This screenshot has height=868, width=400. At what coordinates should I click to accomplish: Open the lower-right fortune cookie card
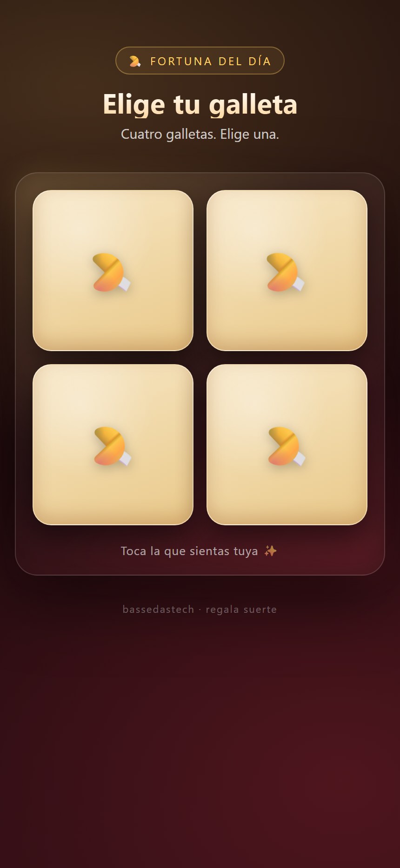[287, 444]
